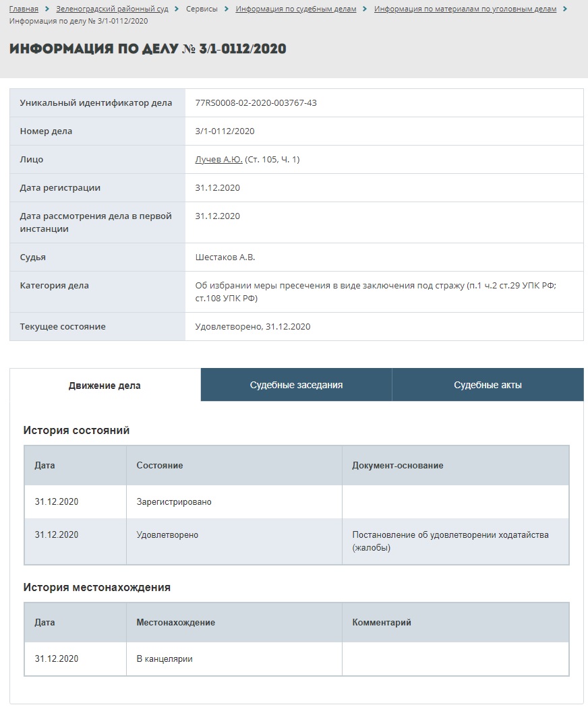This screenshot has height=707, width=588.
Task: Click the Дата header in История состояний
Action: click(45, 465)
